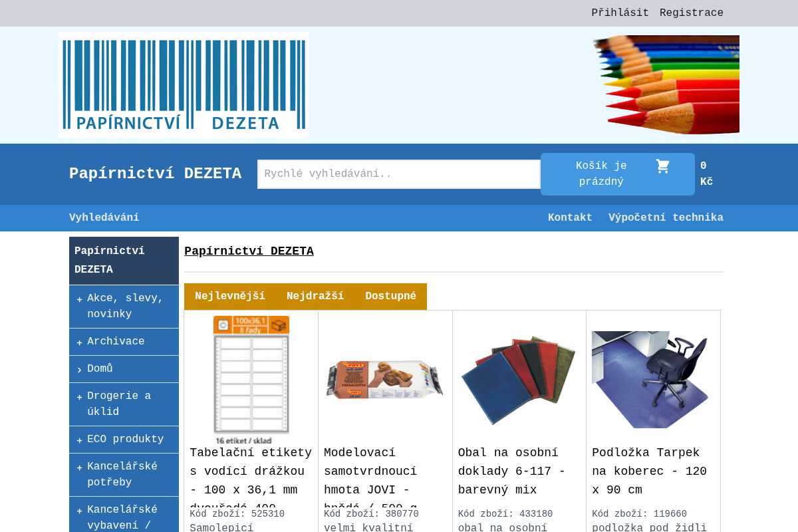This screenshot has width=798, height=532.
Task: Click product code 119660
Action: pos(640,514)
